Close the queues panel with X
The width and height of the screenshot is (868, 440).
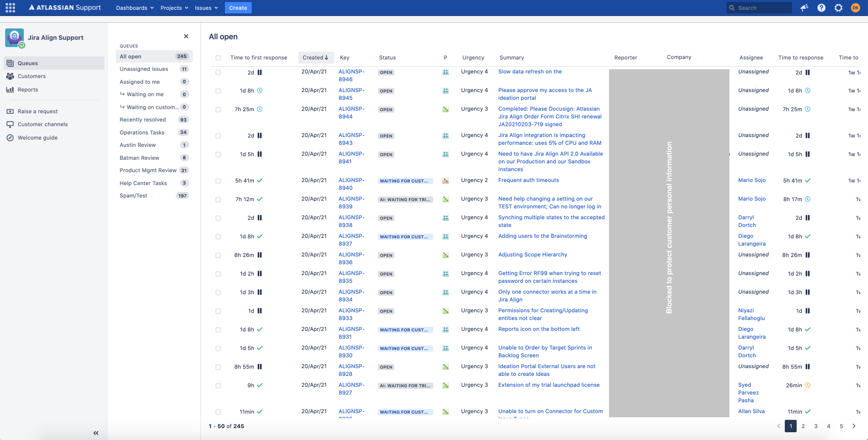186,36
